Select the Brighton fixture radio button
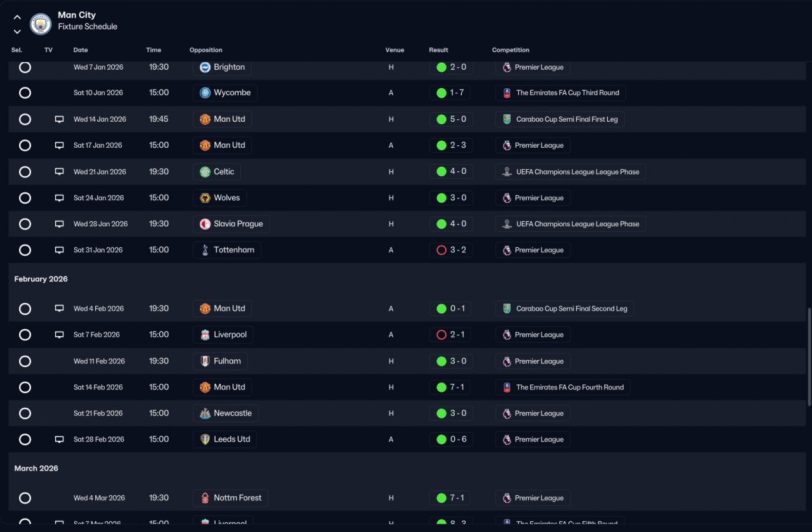The width and height of the screenshot is (812, 532). point(25,67)
